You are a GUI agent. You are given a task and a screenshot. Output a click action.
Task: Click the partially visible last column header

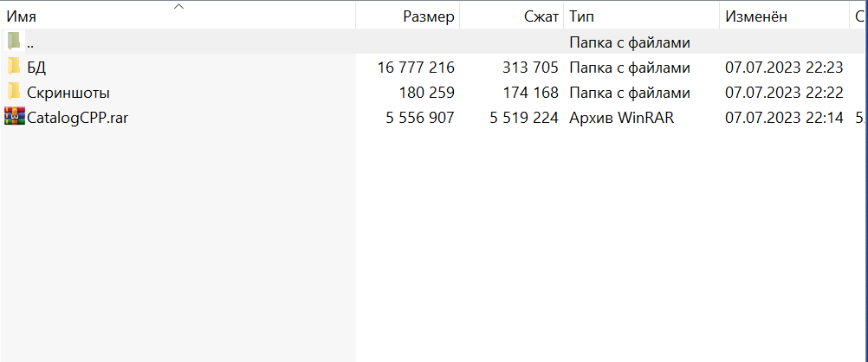pos(859,16)
